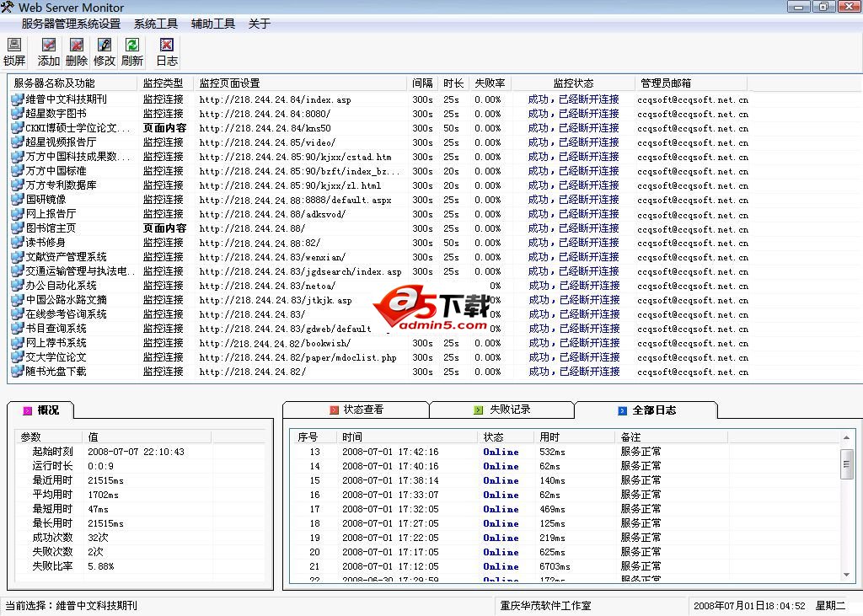The height and width of the screenshot is (616, 863).
Task: Click the 删除 delete server icon
Action: tap(76, 51)
